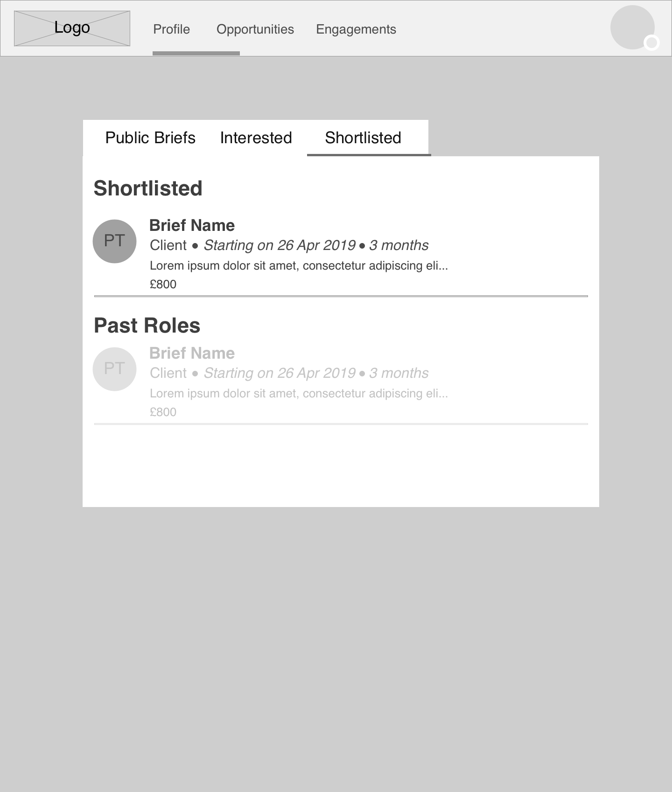Click the Past Roles section heading
This screenshot has width=672, height=792.
[x=147, y=325]
